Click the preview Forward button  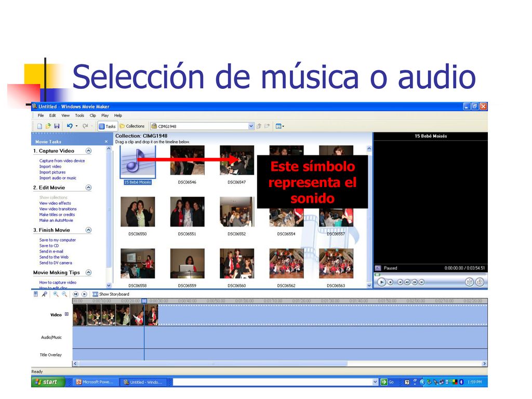pos(421,282)
